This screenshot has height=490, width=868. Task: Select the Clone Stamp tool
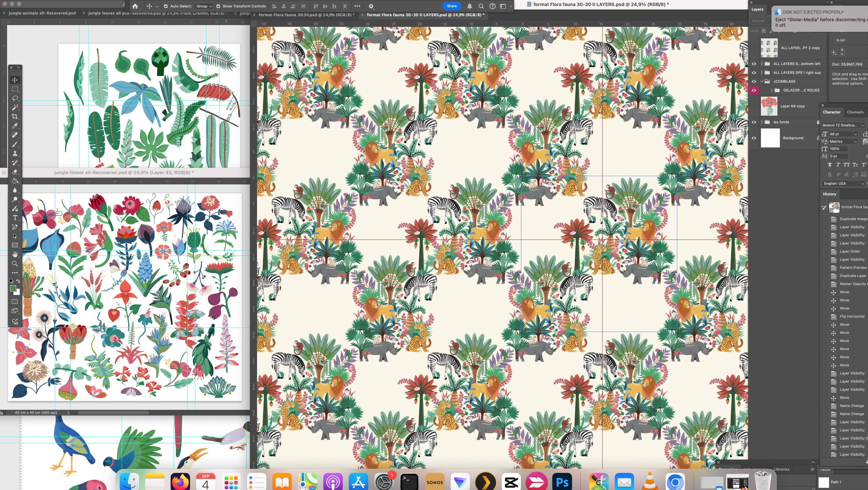click(15, 154)
